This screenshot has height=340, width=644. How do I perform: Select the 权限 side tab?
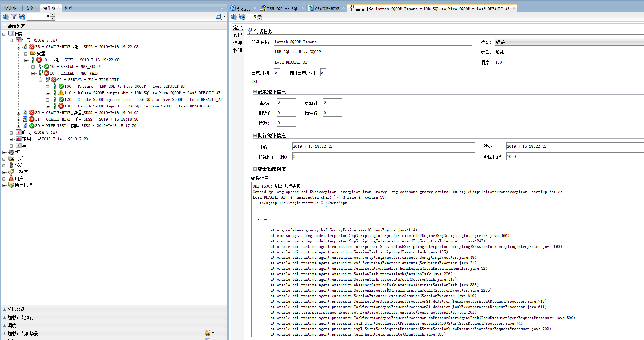238,50
